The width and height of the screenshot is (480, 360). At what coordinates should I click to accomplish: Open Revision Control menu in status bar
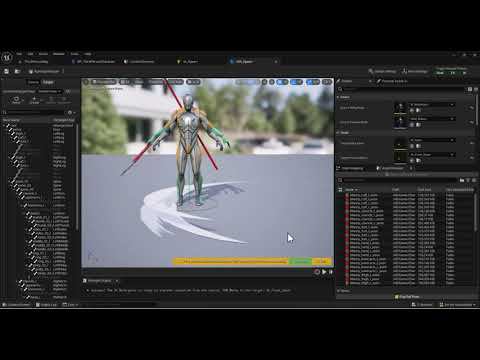click(x=457, y=305)
